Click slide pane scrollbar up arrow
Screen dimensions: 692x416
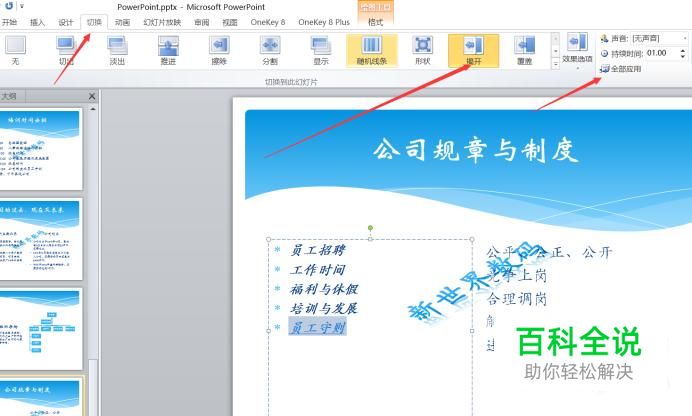[93, 109]
